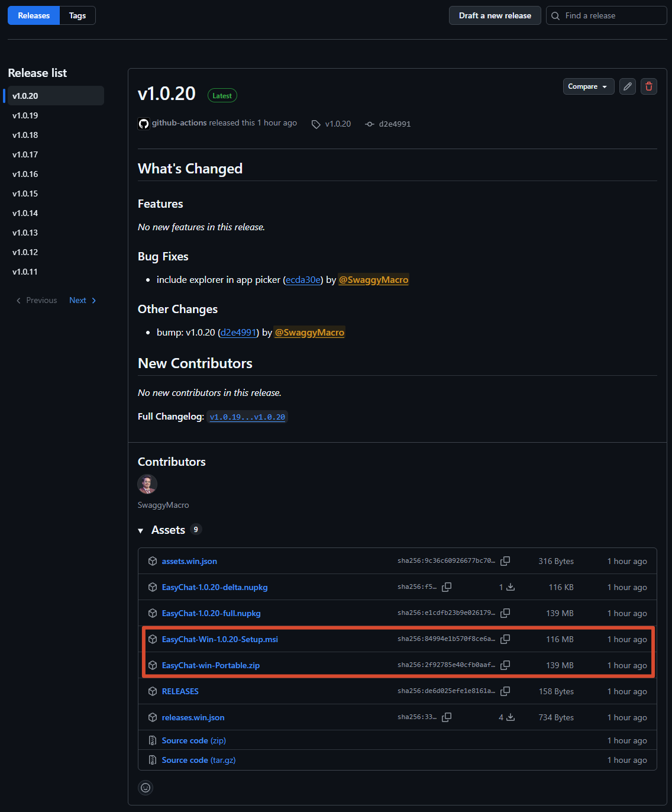Download EasyChat-win-Portable.zip
Viewport: 672px width, 812px height.
pyautogui.click(x=211, y=665)
